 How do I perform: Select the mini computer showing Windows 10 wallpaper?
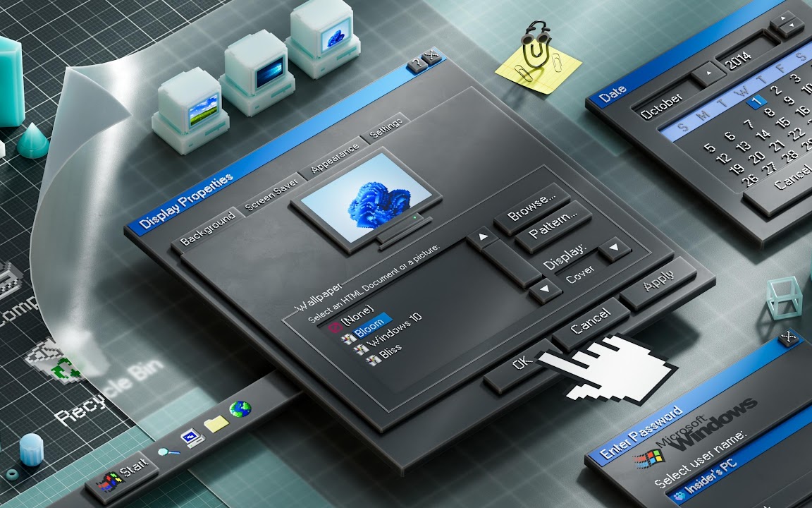point(257,73)
